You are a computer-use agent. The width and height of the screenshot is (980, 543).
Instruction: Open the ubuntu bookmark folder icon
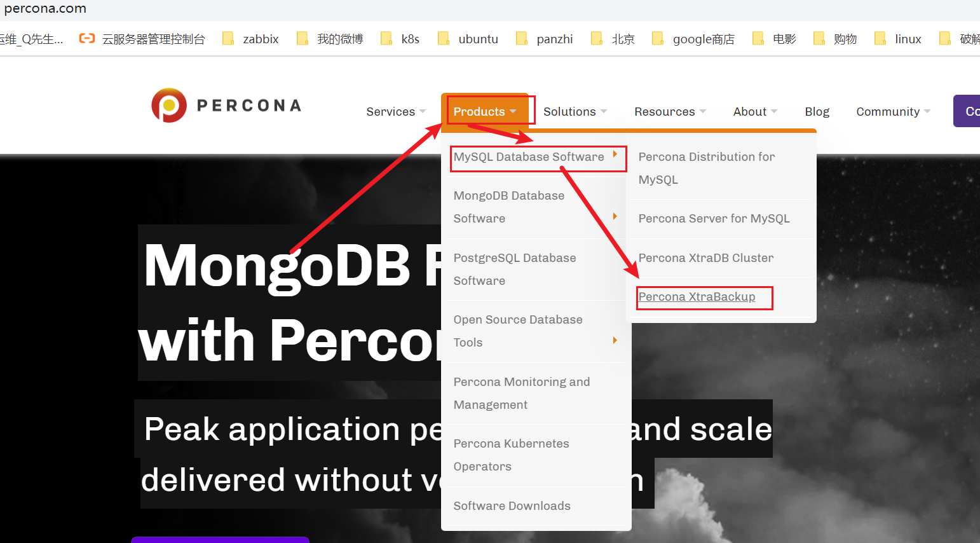pyautogui.click(x=444, y=39)
